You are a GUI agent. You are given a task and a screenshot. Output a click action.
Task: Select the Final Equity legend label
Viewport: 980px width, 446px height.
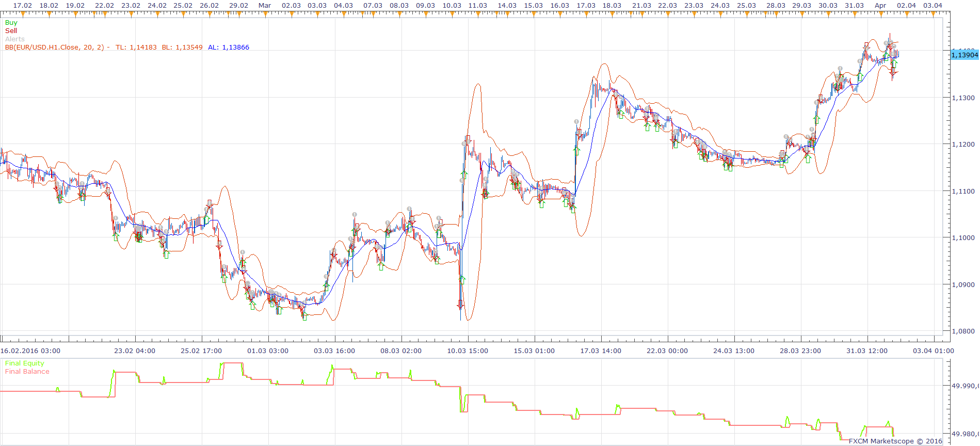pos(25,363)
